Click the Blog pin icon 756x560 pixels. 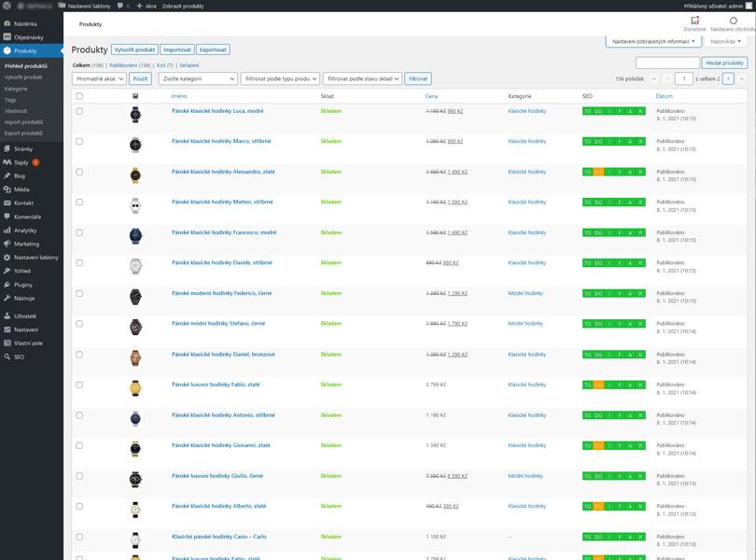point(7,176)
